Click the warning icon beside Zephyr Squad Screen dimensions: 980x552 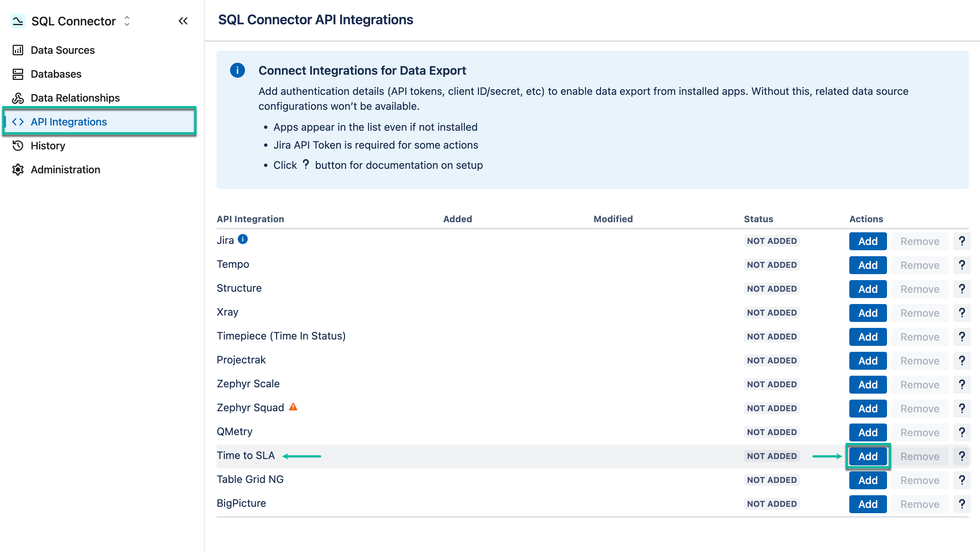coord(293,406)
